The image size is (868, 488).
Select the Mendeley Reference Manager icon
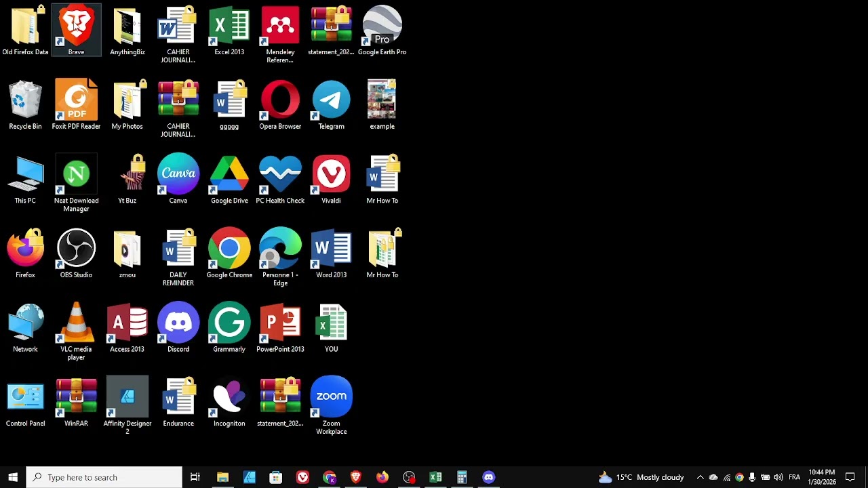[280, 35]
